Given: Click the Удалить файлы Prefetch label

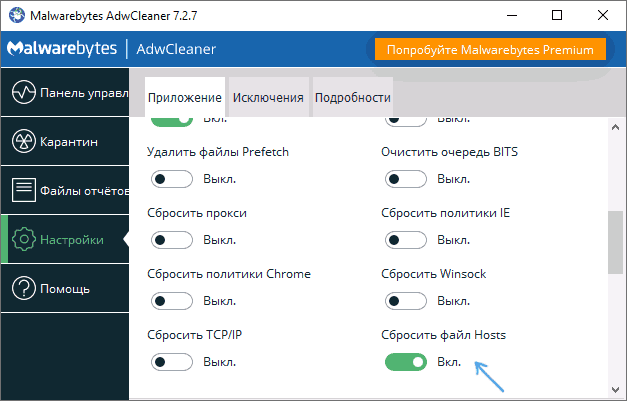Looking at the screenshot, I should point(218,152).
